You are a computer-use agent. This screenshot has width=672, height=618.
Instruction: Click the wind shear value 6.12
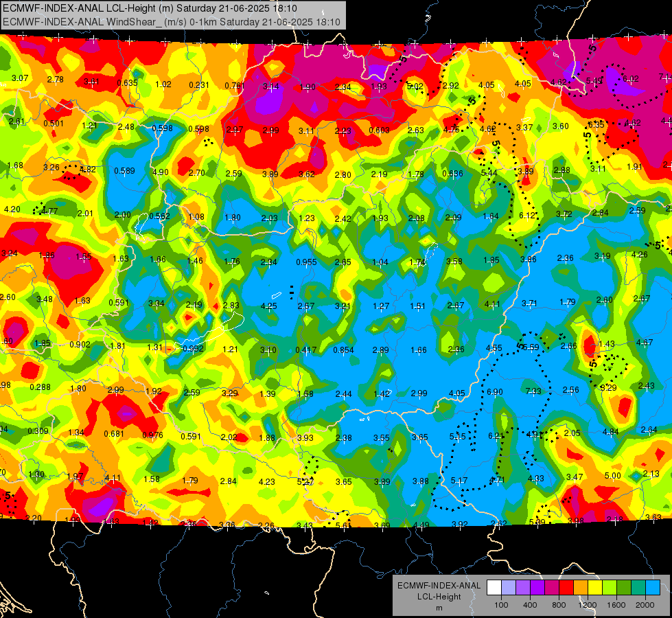tap(527, 216)
